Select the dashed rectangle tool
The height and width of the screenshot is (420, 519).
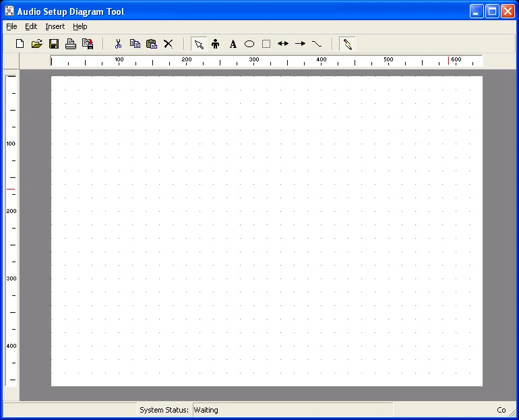click(x=266, y=44)
